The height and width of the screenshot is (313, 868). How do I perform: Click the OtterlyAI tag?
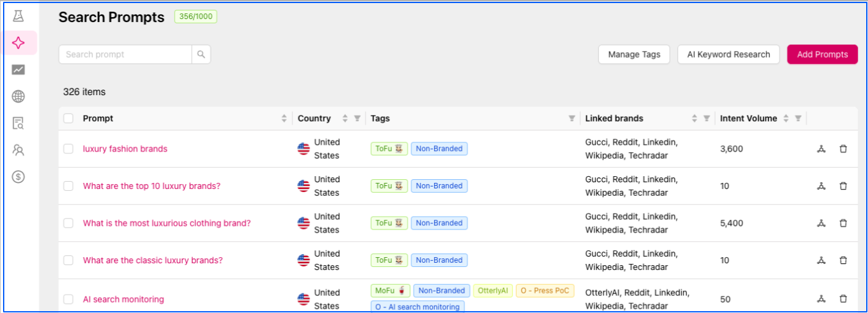click(x=493, y=290)
